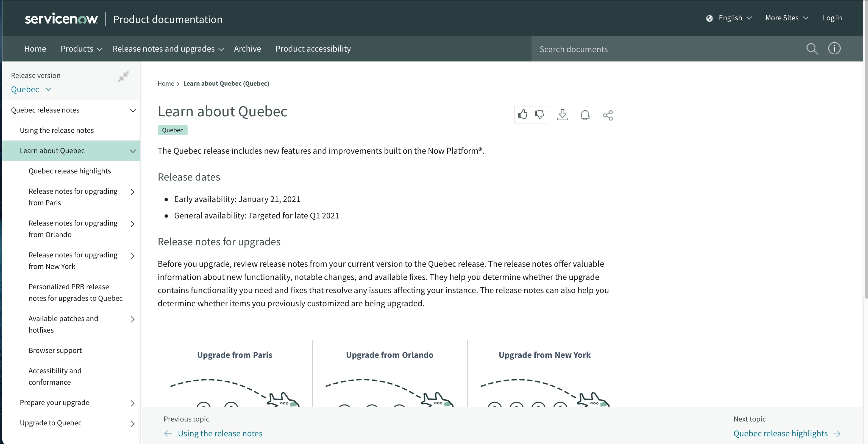868x444 pixels.
Task: Click the Search documents input field
Action: pyautogui.click(x=667, y=49)
